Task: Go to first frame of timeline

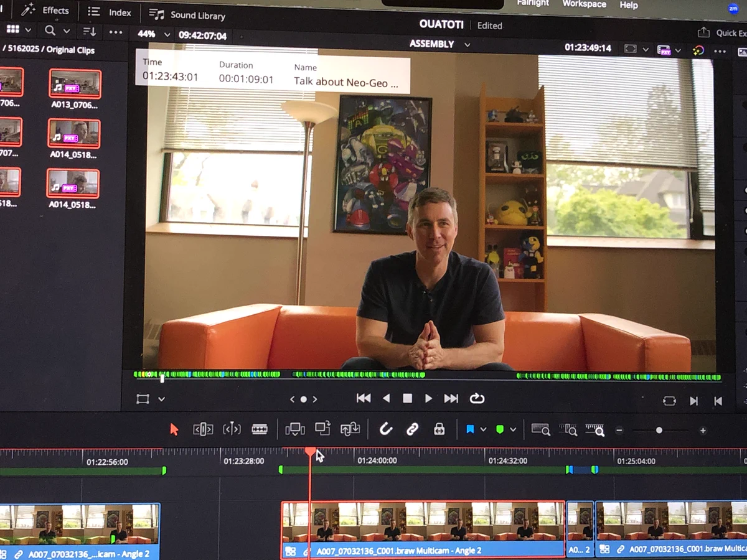Action: tap(364, 398)
